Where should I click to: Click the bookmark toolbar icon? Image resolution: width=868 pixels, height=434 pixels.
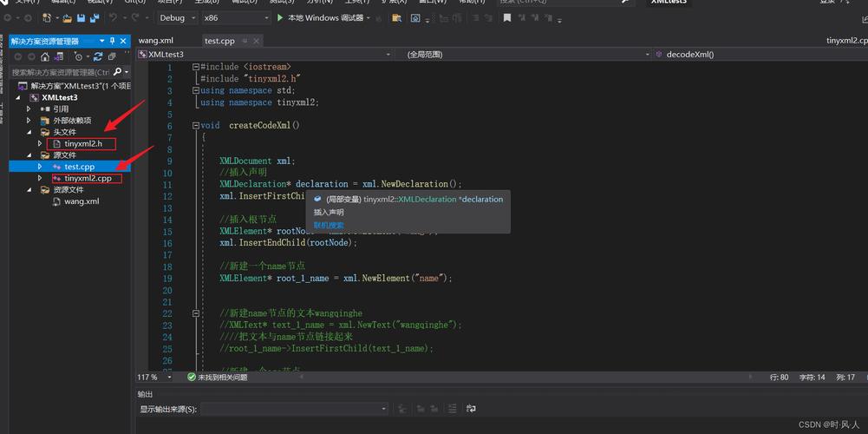506,17
